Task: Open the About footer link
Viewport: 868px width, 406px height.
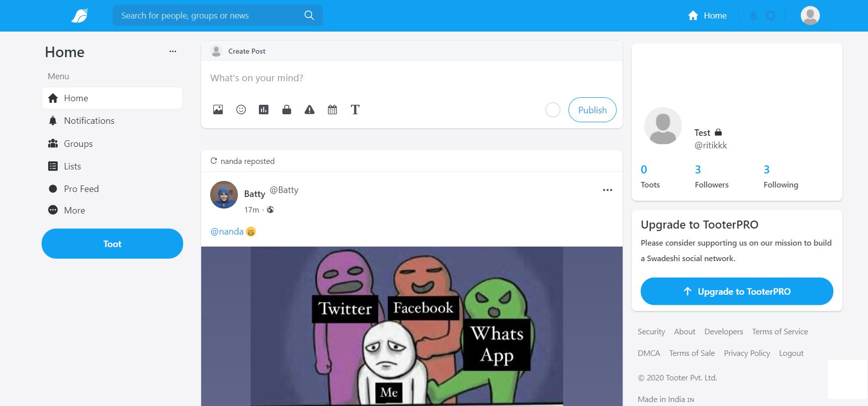Action: click(x=684, y=332)
